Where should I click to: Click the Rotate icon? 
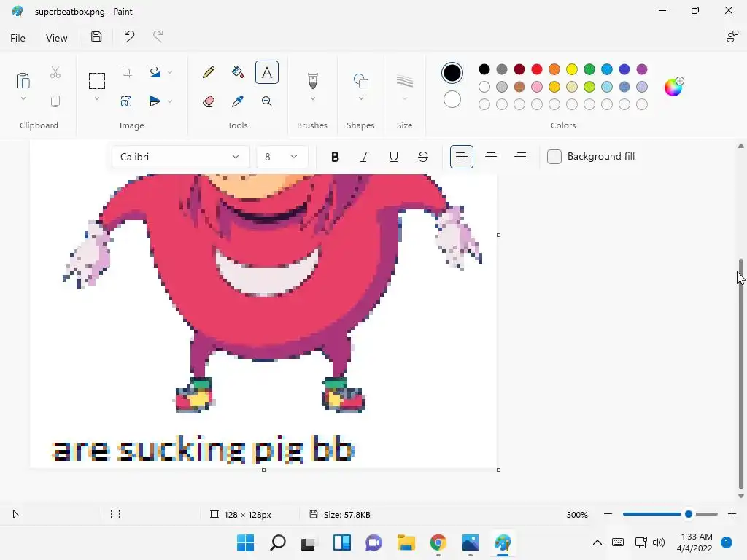(155, 72)
